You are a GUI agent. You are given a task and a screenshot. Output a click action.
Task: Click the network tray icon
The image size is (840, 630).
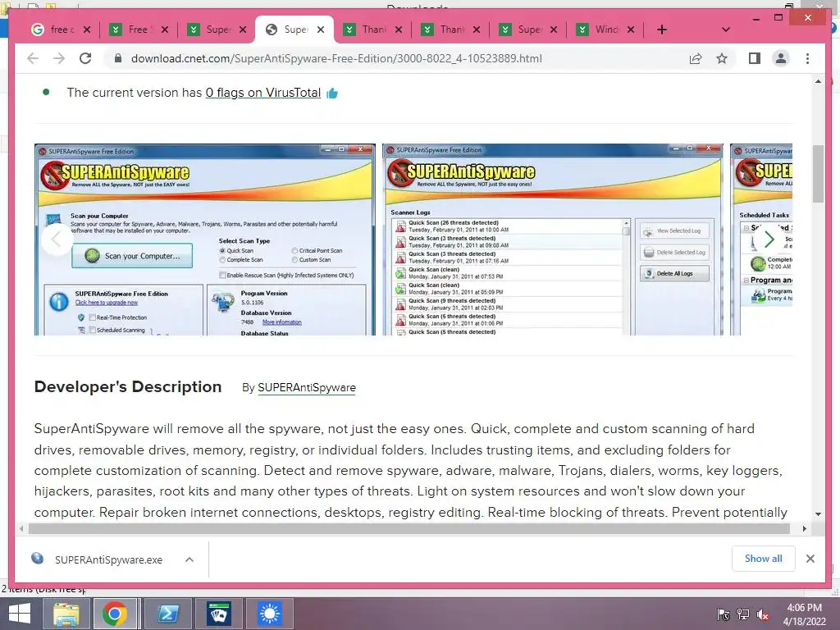(x=743, y=614)
